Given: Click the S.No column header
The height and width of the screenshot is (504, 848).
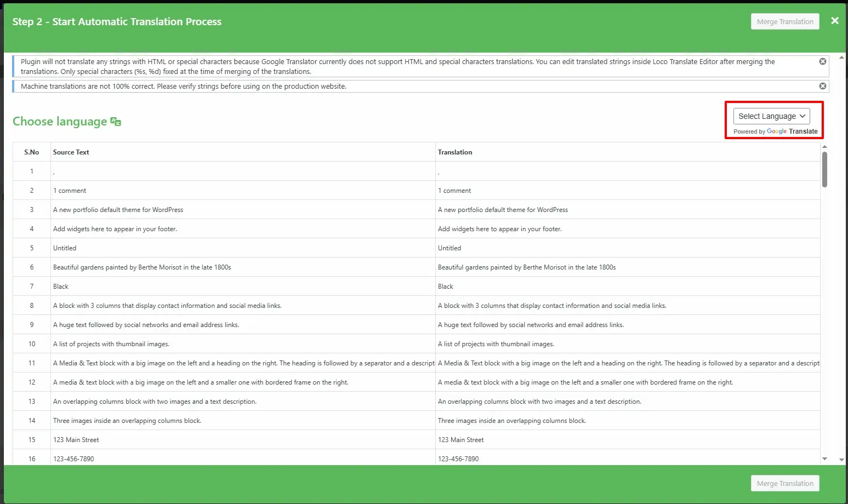Looking at the screenshot, I should tap(32, 152).
